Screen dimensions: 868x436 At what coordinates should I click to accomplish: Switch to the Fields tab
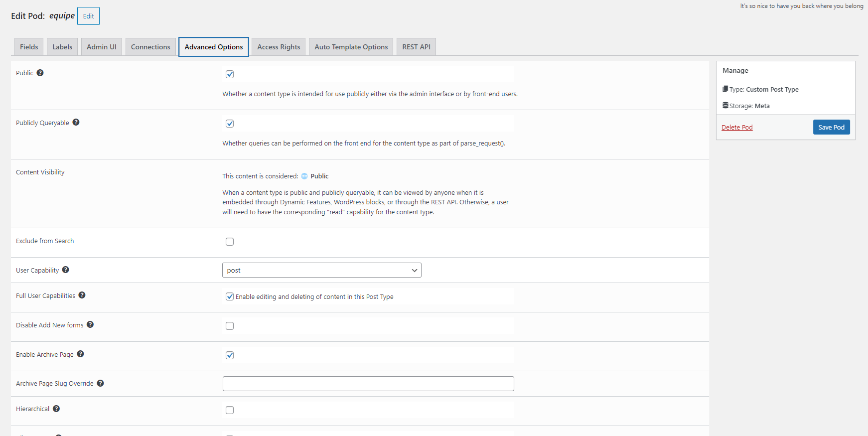coord(29,47)
